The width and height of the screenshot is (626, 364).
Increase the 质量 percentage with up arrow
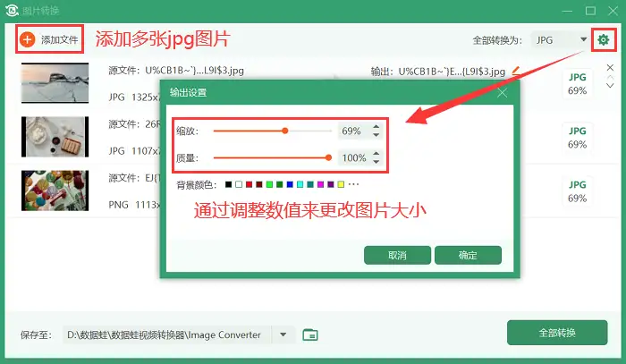pyautogui.click(x=376, y=153)
